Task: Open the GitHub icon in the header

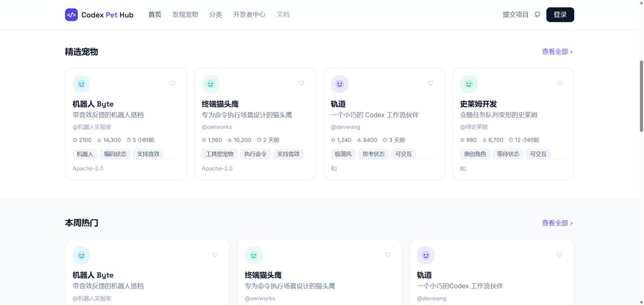Action: [537, 15]
